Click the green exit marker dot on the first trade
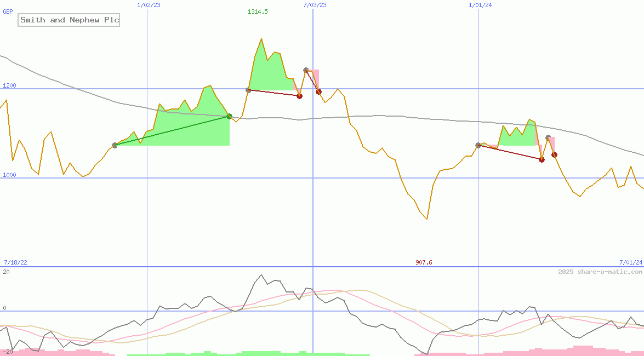Viewport: 644px width, 356px height. click(x=230, y=117)
